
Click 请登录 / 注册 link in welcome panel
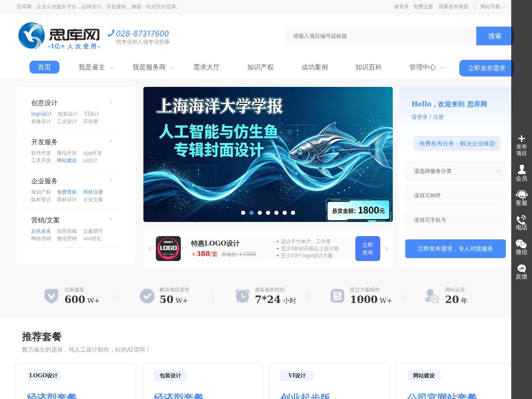coord(428,117)
